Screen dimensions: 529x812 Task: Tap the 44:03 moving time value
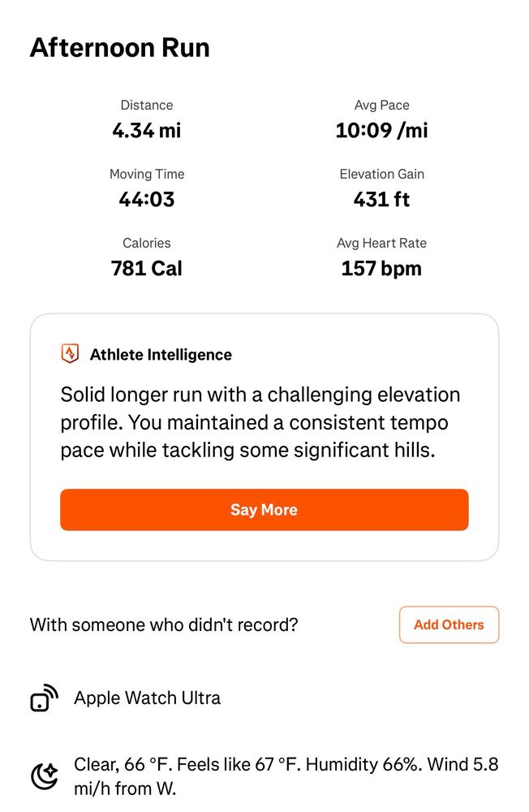[x=147, y=199]
